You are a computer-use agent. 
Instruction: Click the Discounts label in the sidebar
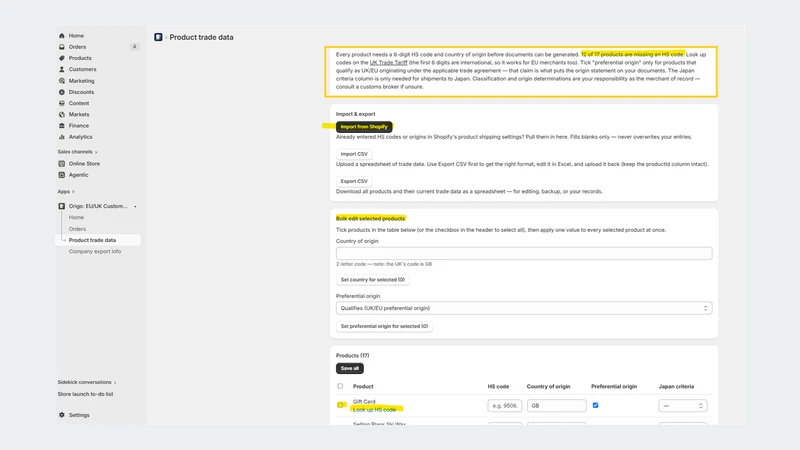tap(81, 92)
